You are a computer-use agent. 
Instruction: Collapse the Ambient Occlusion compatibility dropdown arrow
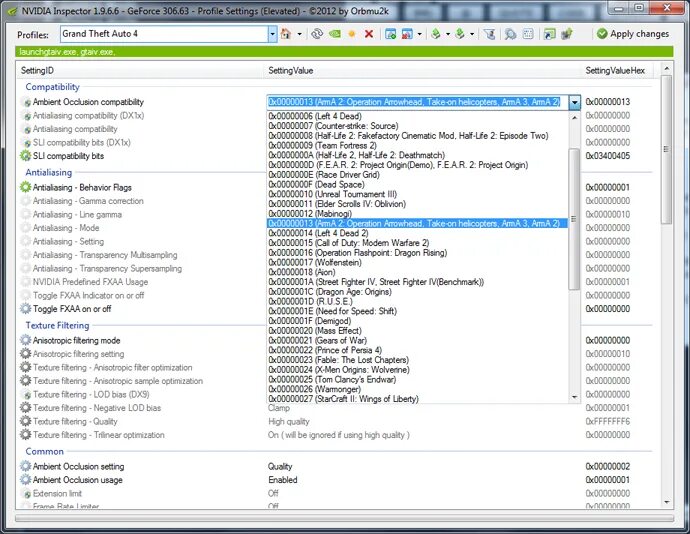[574, 102]
